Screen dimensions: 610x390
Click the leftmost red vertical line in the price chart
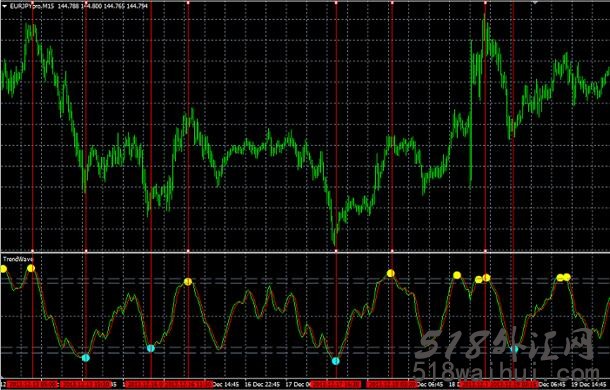[33, 126]
